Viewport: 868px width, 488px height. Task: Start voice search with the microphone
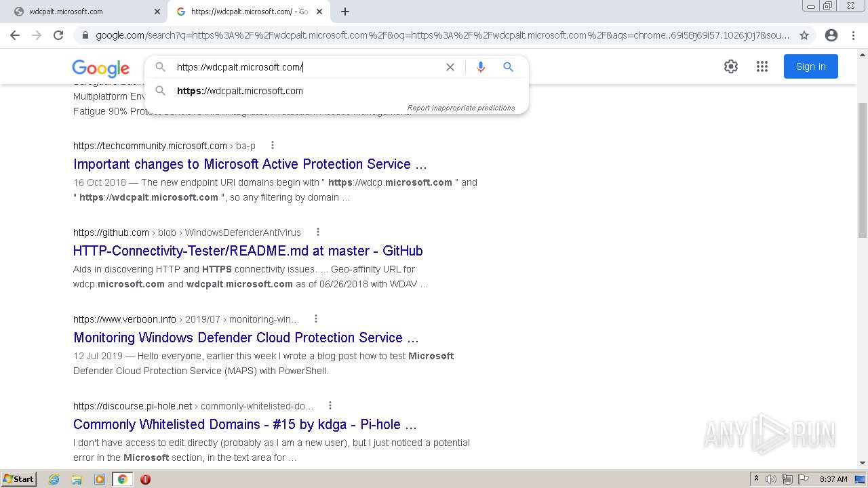coord(481,67)
